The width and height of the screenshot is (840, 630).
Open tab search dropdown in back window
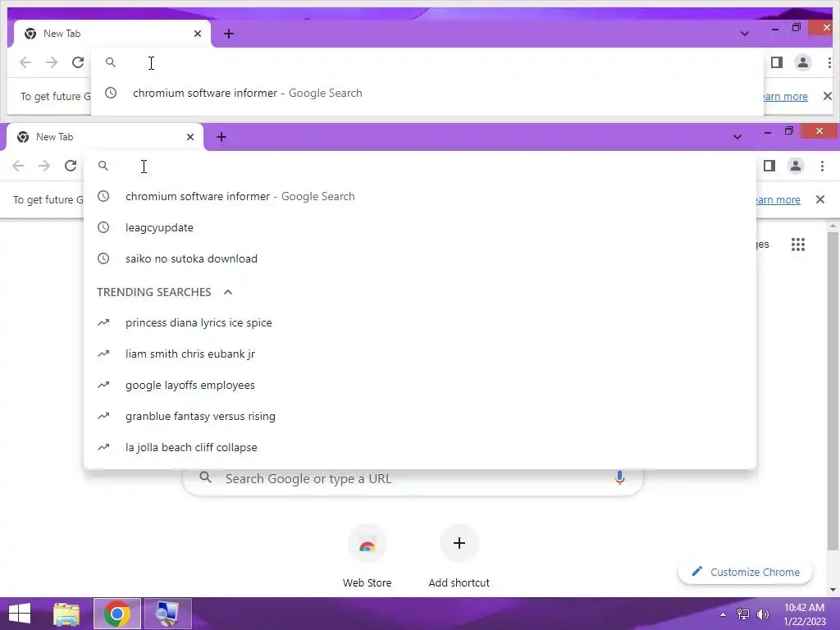click(745, 34)
